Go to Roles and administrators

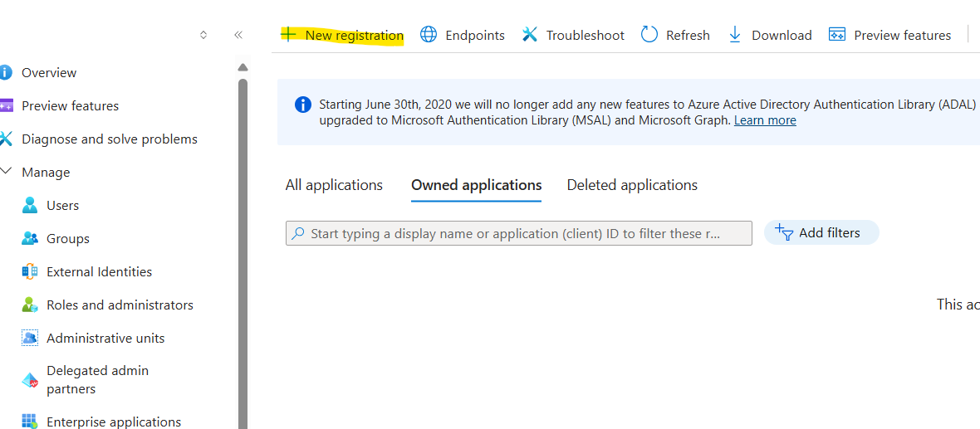120,305
